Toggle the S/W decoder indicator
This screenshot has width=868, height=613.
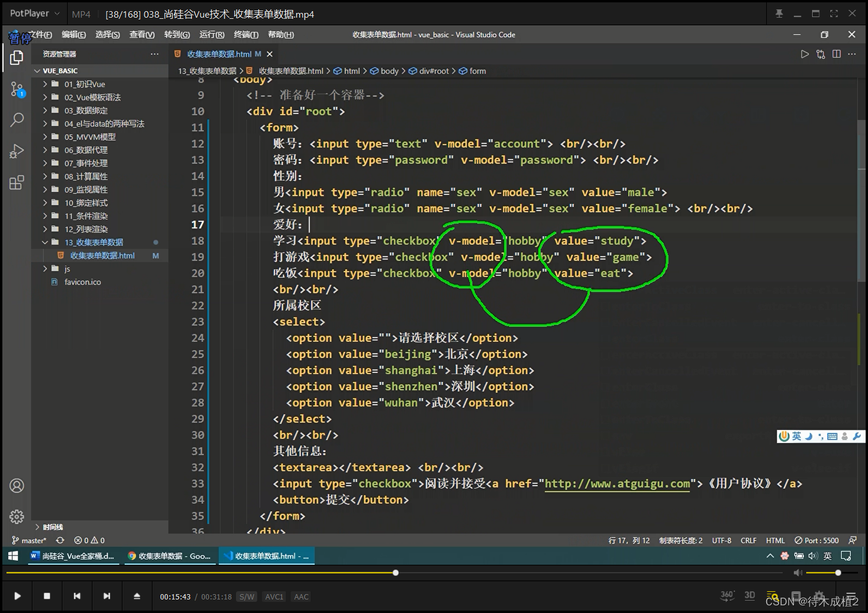pyautogui.click(x=247, y=597)
